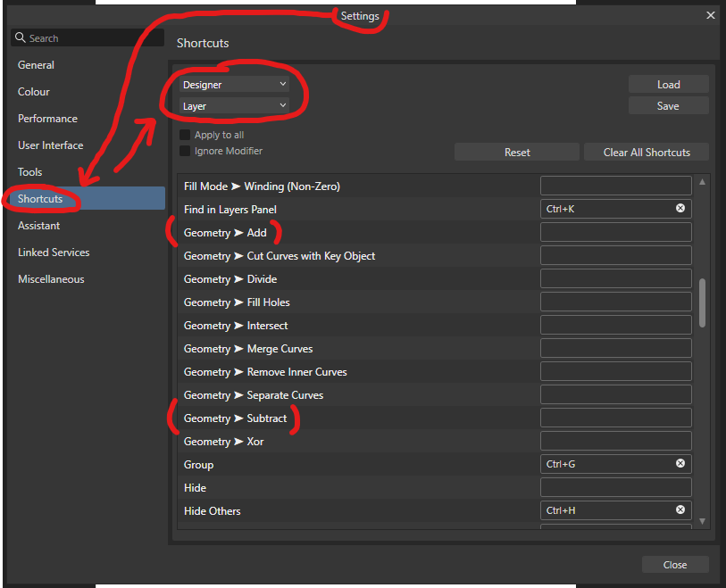726x588 pixels.
Task: Clear the Ctrl+K shortcut for Find in Layers Panel
Action: coord(680,208)
